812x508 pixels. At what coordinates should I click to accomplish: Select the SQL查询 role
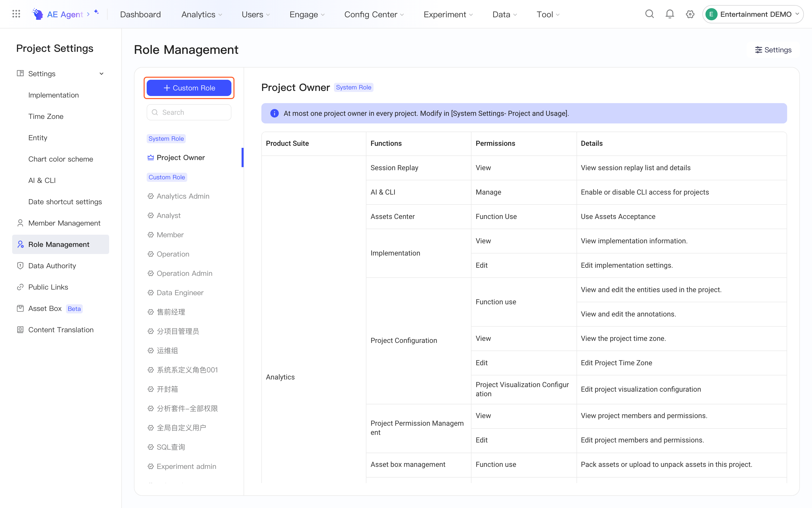click(171, 447)
